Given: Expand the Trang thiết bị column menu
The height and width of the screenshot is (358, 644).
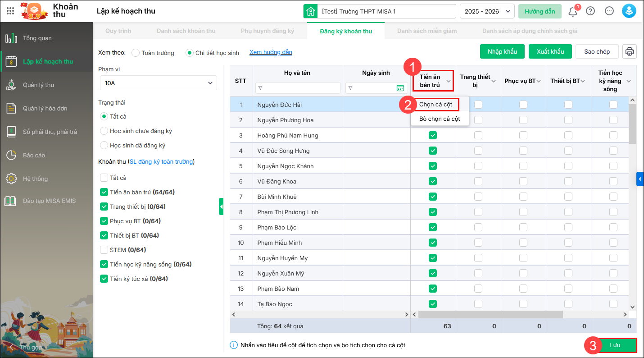Looking at the screenshot, I should [x=494, y=81].
